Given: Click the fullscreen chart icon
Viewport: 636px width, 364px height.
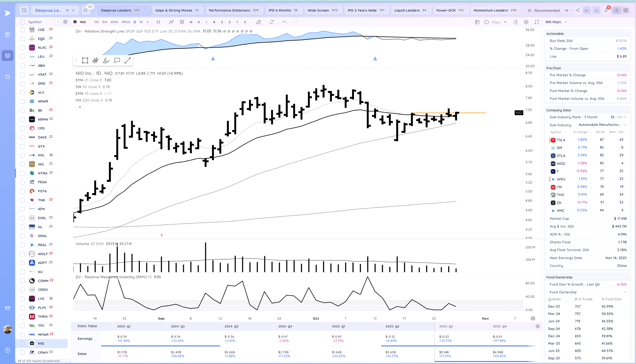Looking at the screenshot, I should tap(537, 22).
